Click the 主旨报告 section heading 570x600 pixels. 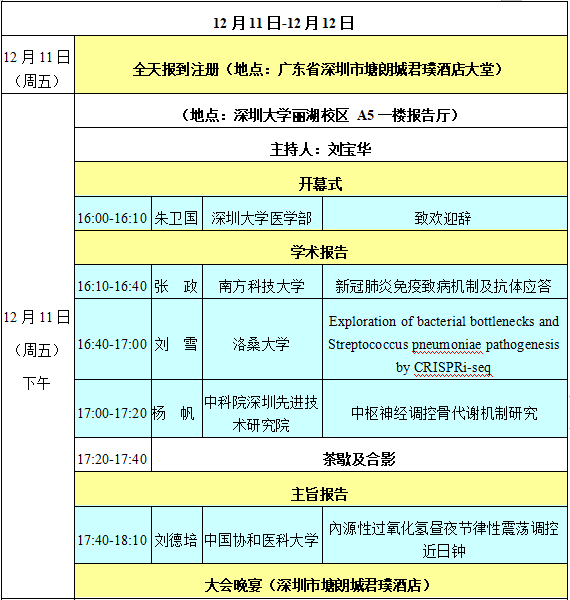tap(321, 489)
